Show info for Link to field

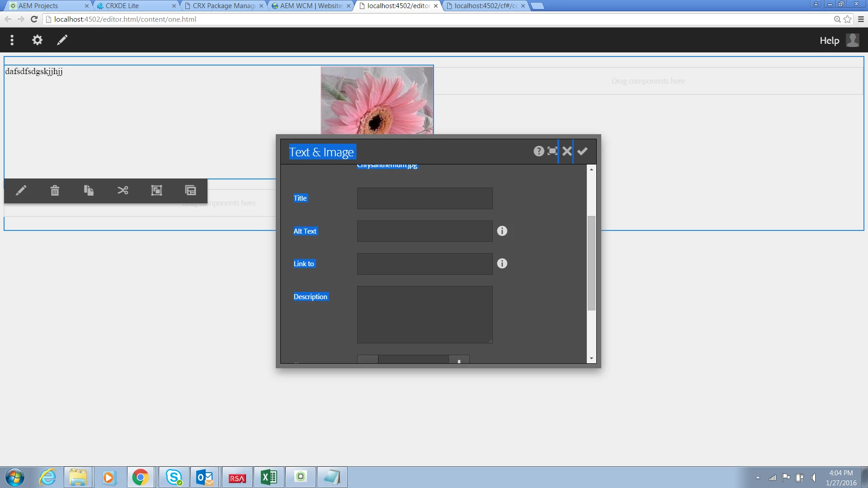502,263
